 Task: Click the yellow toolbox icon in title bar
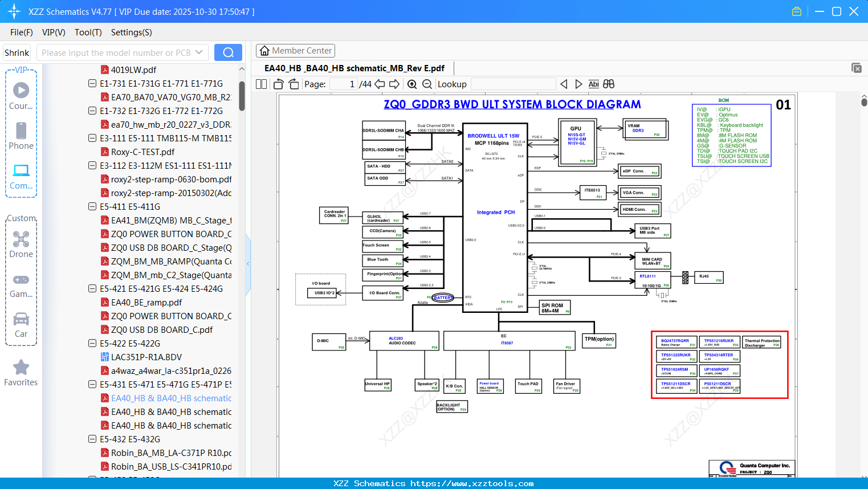[797, 11]
